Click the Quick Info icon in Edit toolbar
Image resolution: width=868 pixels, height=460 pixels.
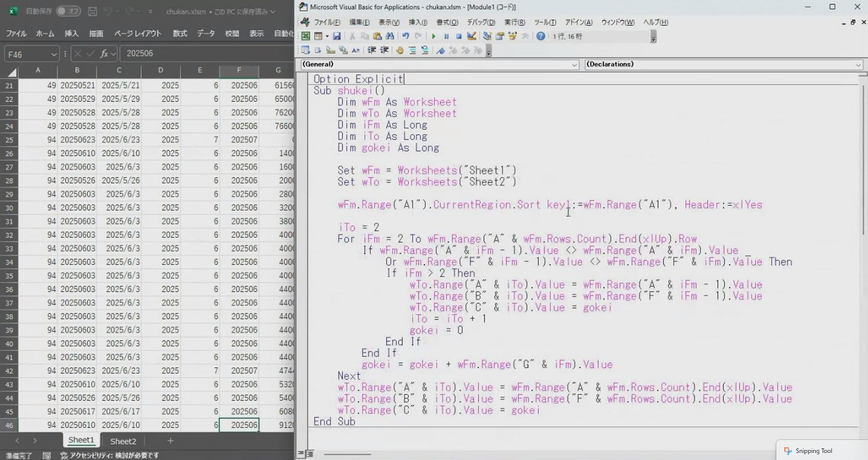[330, 50]
